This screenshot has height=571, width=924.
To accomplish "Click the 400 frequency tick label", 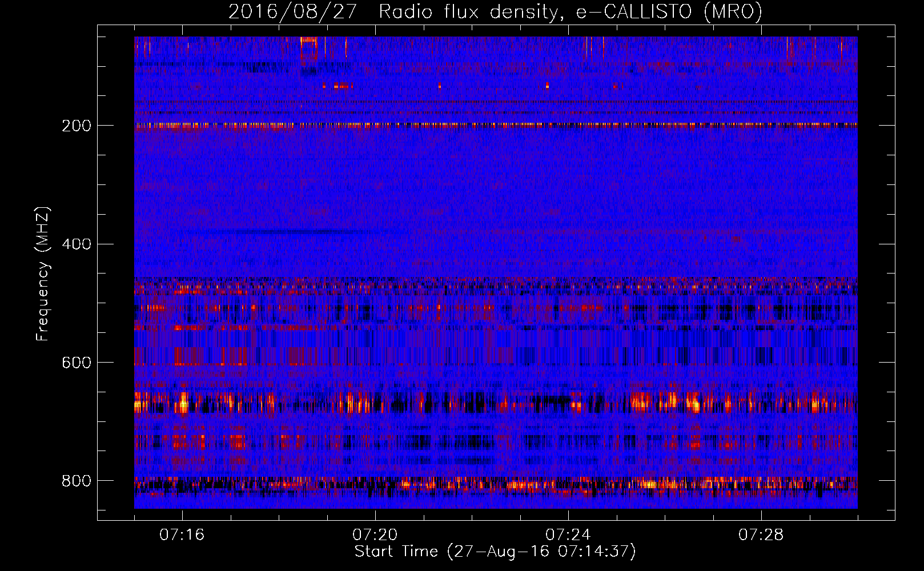I will pyautogui.click(x=77, y=244).
